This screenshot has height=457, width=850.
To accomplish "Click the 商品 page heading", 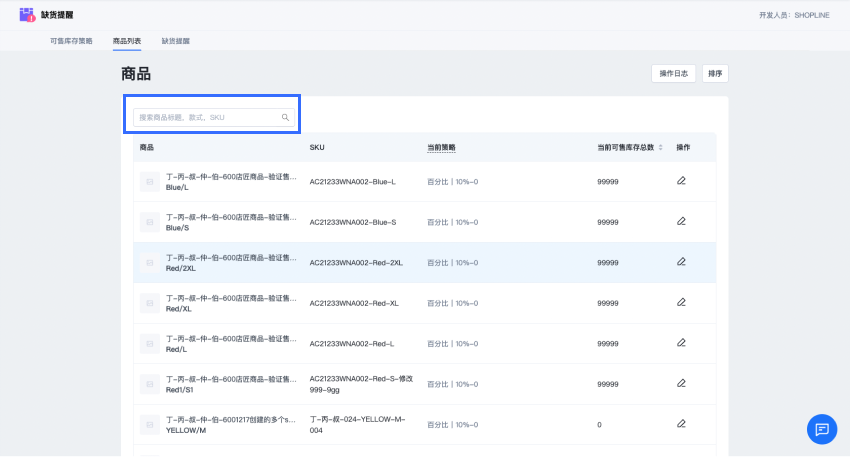I will coord(136,74).
